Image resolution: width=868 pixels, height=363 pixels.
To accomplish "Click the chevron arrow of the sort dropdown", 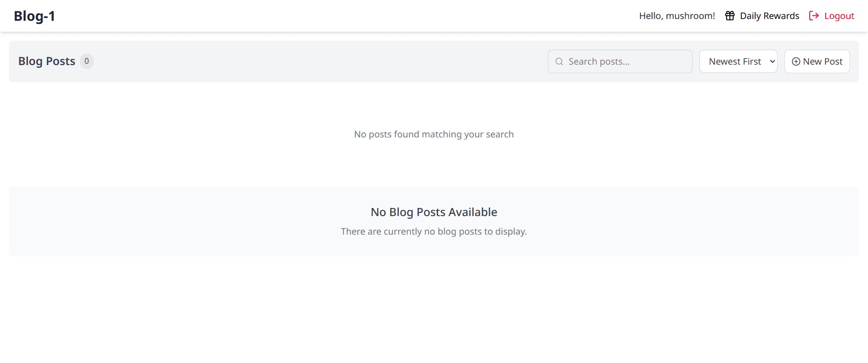I will click(772, 61).
